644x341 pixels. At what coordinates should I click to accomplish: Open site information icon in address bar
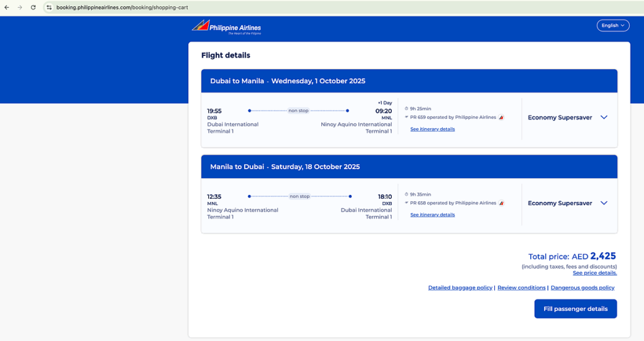click(x=49, y=8)
